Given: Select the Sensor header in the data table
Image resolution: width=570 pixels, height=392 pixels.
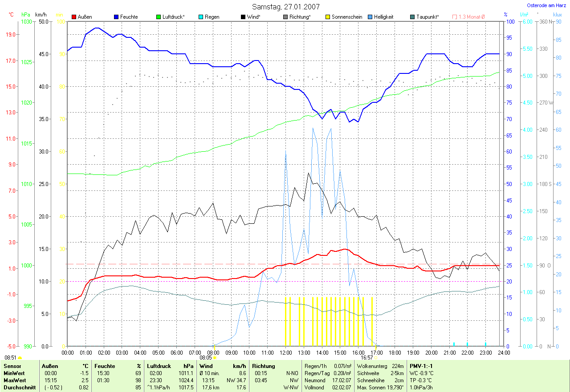Looking at the screenshot, I should (x=13, y=366).
